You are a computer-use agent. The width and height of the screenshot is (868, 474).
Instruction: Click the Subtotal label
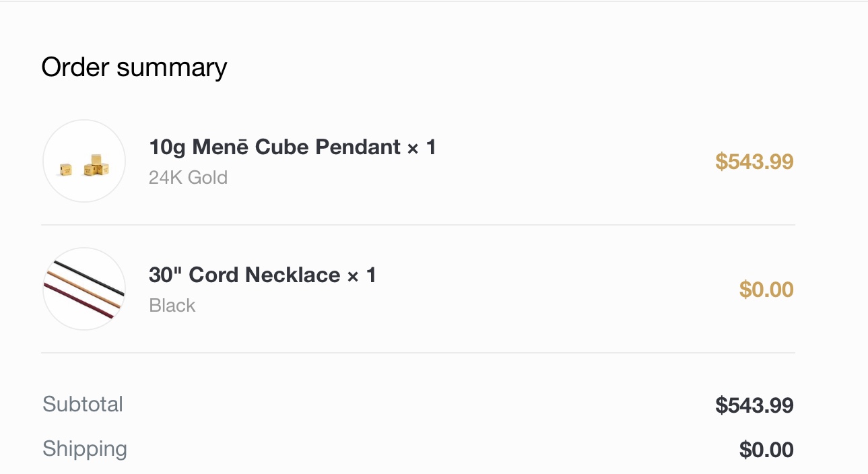click(x=83, y=404)
